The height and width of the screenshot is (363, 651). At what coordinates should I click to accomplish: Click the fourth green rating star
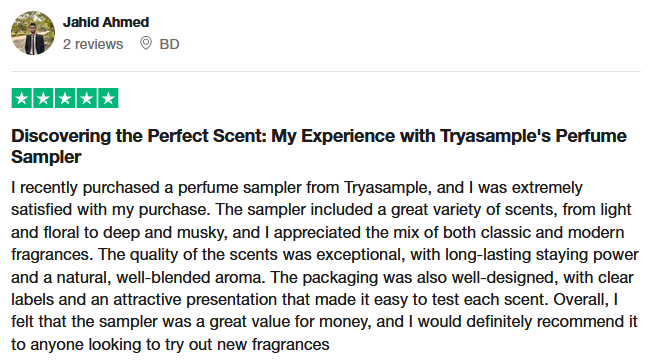point(86,98)
